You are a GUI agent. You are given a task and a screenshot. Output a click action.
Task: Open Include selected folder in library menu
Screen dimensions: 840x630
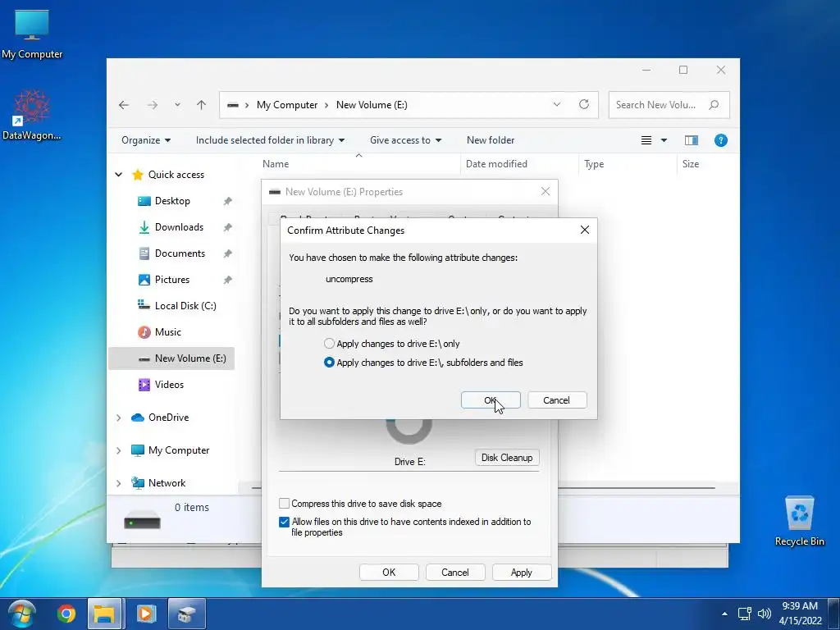(x=270, y=140)
